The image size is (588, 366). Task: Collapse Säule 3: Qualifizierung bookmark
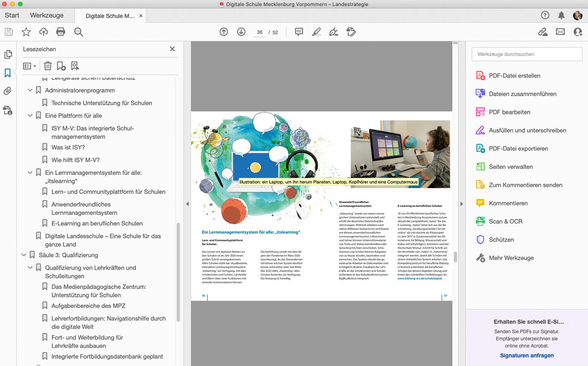(24, 255)
